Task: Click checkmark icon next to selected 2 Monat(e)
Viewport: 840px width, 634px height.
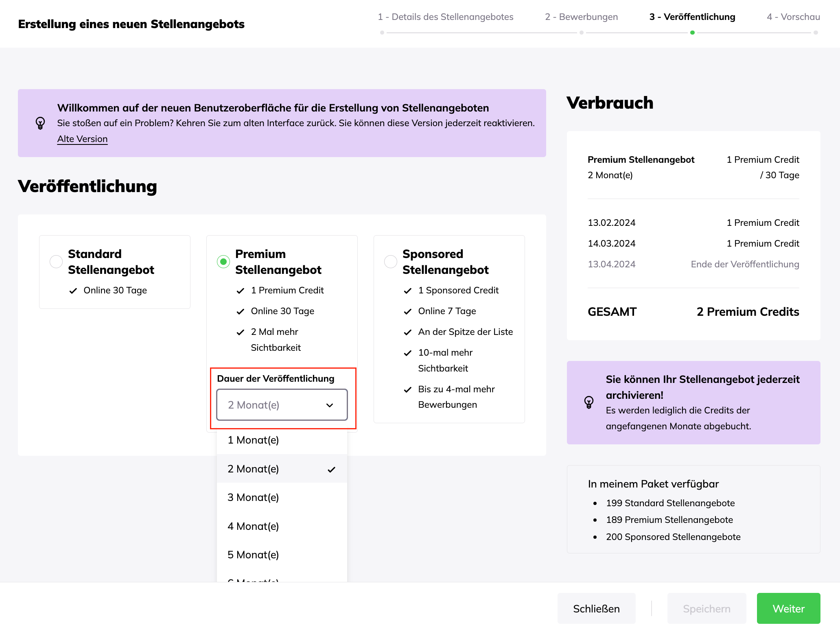Action: point(331,469)
